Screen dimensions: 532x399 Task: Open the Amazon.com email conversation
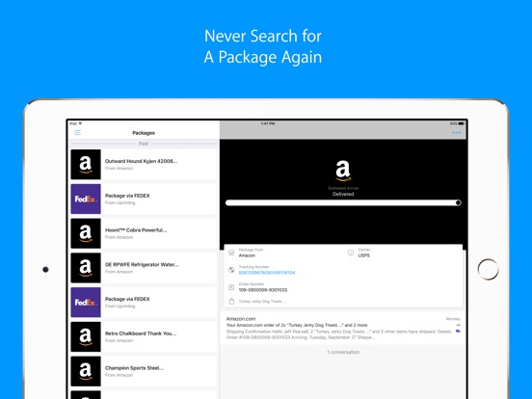tap(343, 328)
